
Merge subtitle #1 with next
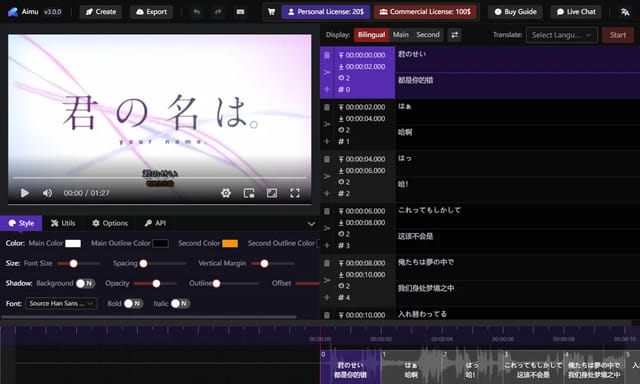click(x=327, y=124)
